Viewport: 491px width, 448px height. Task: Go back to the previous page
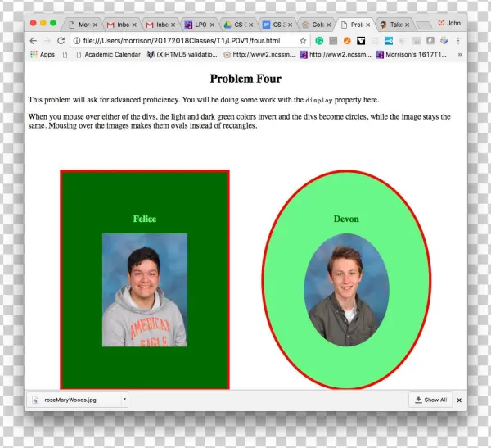(x=34, y=41)
